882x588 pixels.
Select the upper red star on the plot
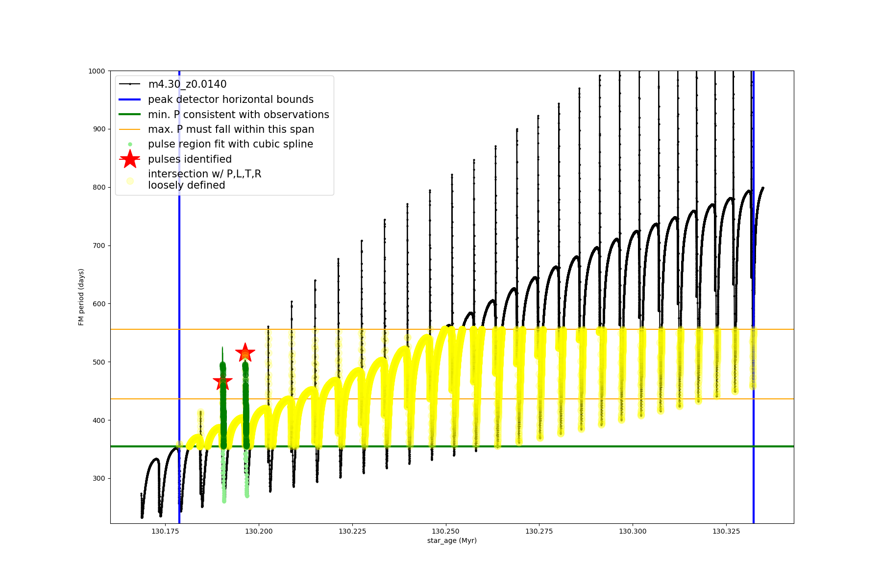(x=245, y=352)
